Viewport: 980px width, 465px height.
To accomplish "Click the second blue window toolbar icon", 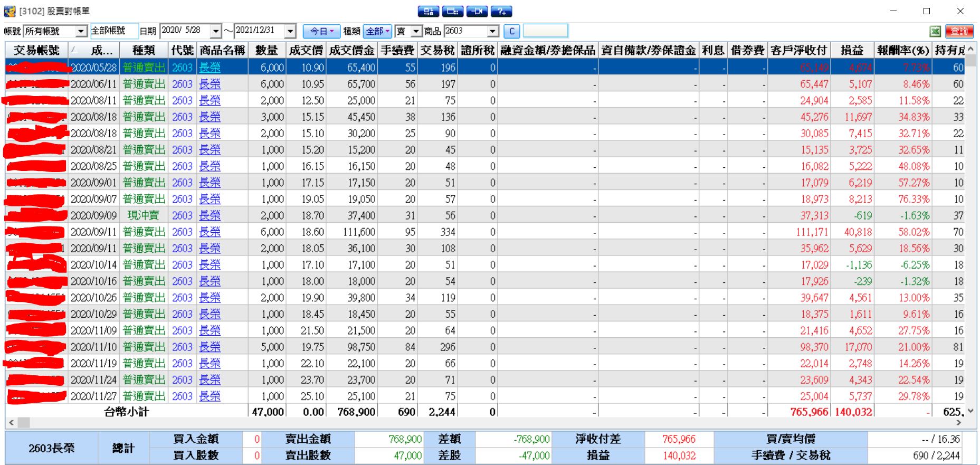I will click(453, 12).
